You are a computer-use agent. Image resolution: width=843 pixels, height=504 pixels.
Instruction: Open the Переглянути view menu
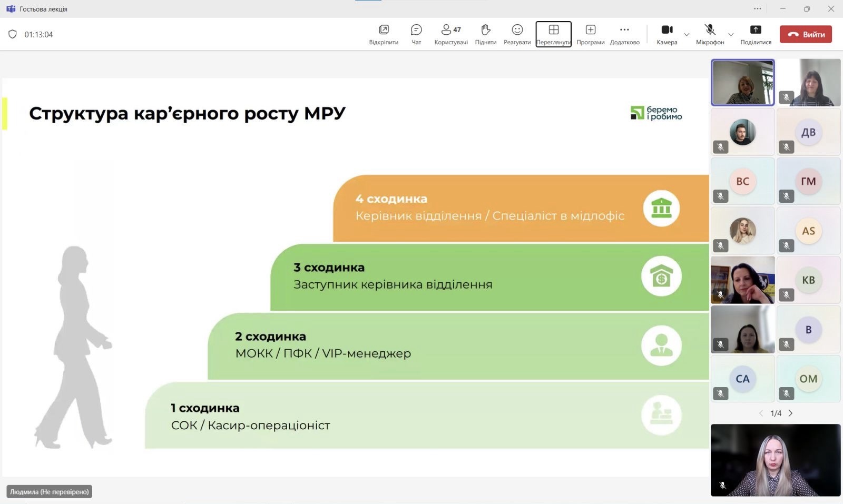pos(553,34)
